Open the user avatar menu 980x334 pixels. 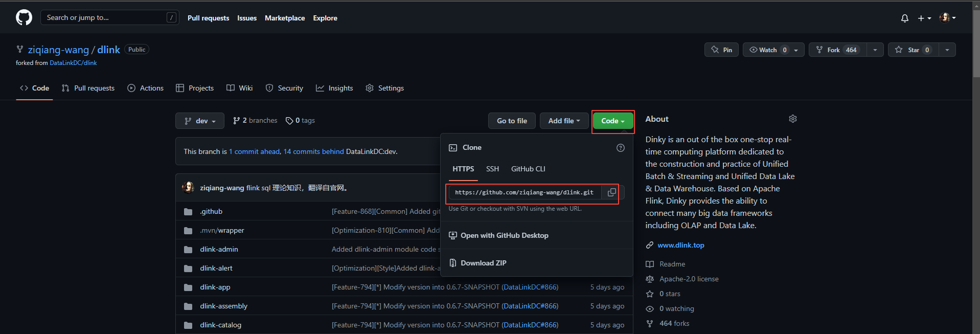948,18
